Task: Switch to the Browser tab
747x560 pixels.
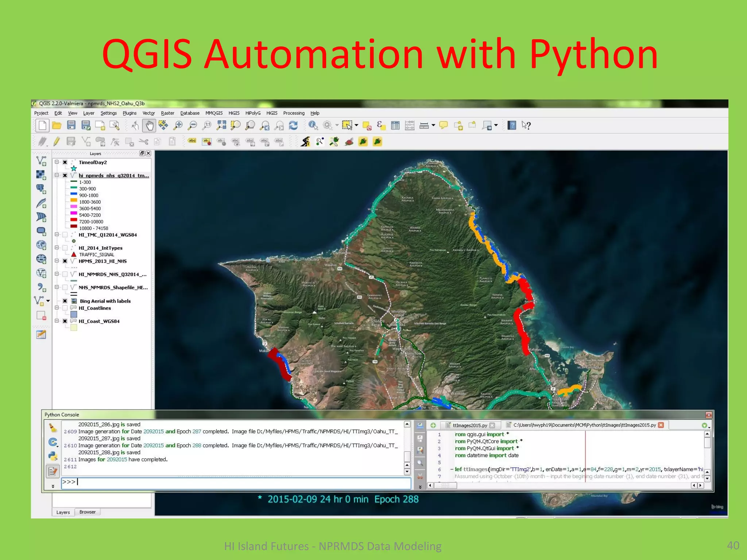Action: point(88,512)
